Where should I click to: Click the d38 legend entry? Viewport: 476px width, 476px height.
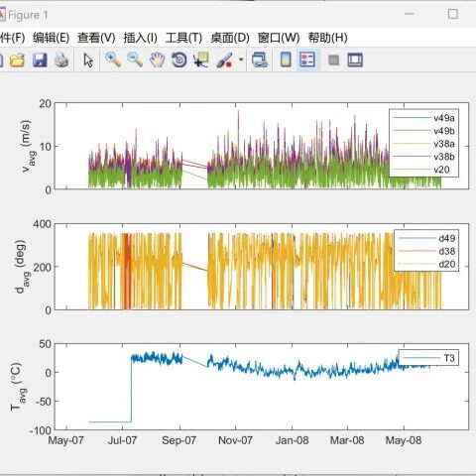pos(426,251)
